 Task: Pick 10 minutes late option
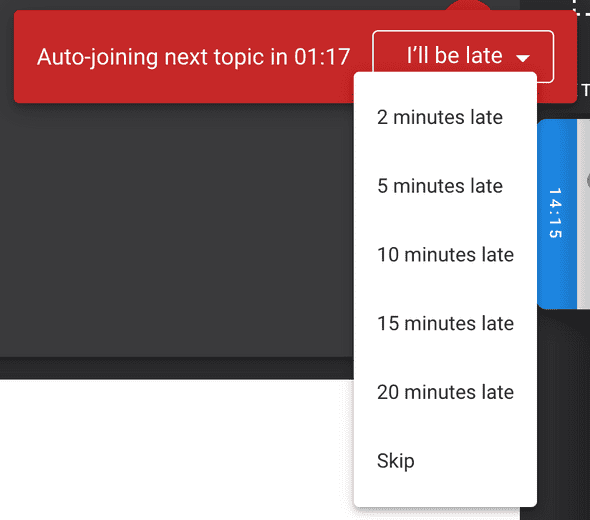coord(445,255)
